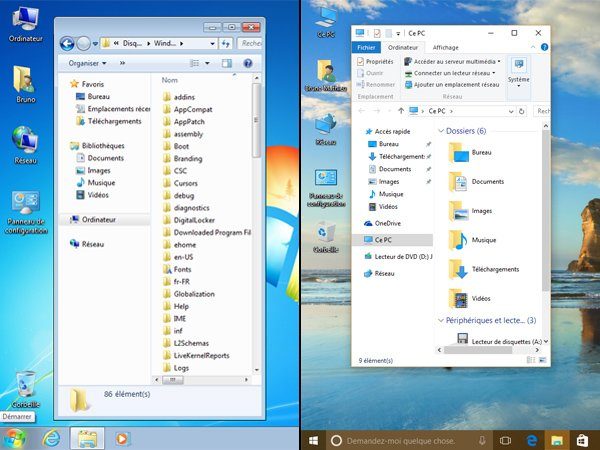600x450 pixels.
Task: Click the Back arrow in Windows 7 Explorer
Action: coord(67,44)
